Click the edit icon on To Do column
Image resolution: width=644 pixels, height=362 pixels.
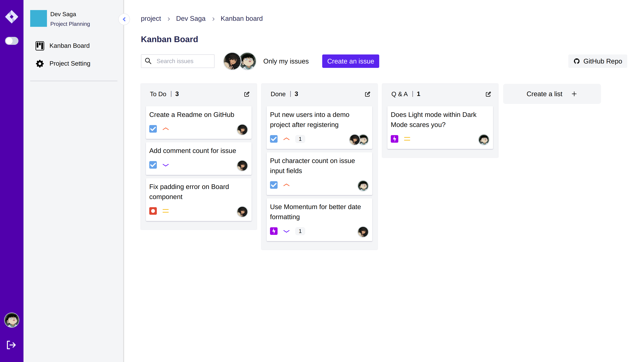pos(246,94)
